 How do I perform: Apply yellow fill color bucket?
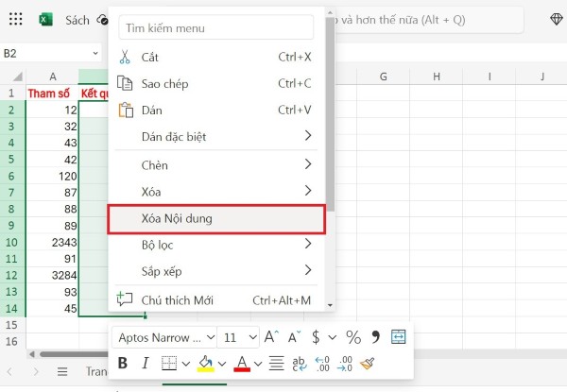205,363
